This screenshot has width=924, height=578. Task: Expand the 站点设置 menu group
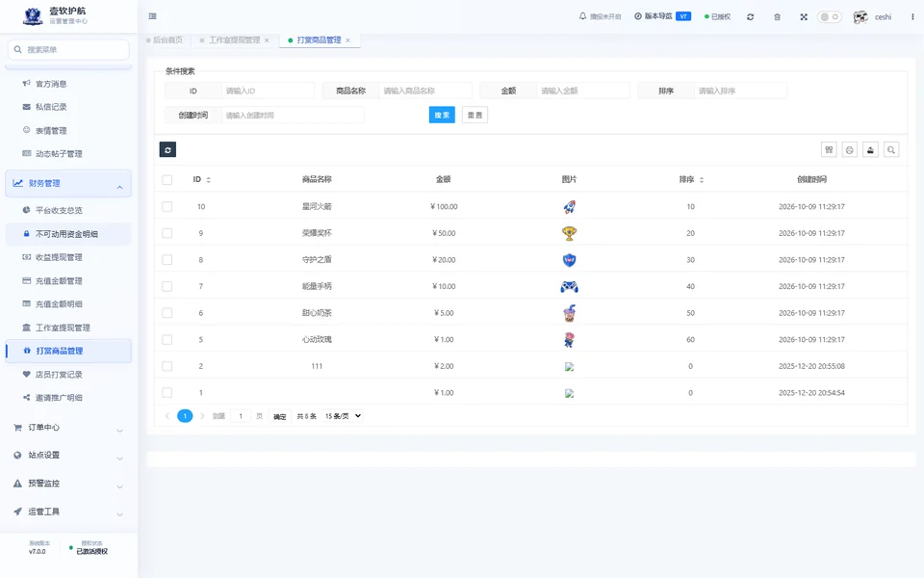pos(67,456)
